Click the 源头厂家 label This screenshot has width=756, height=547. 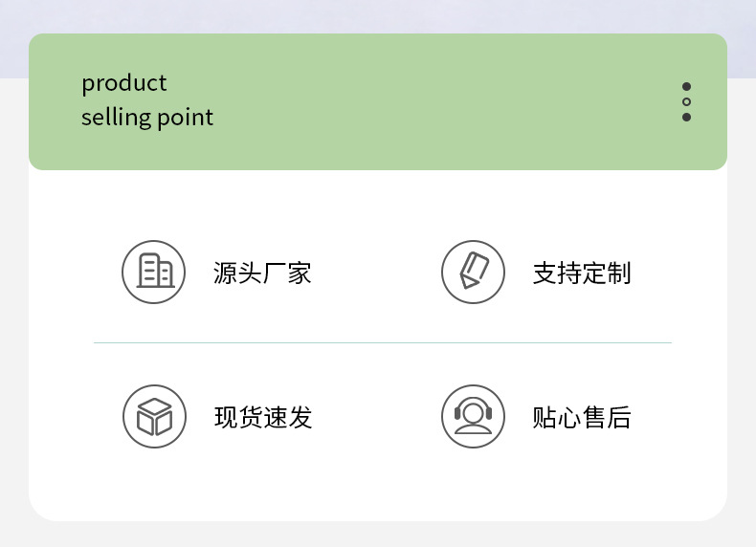(262, 273)
